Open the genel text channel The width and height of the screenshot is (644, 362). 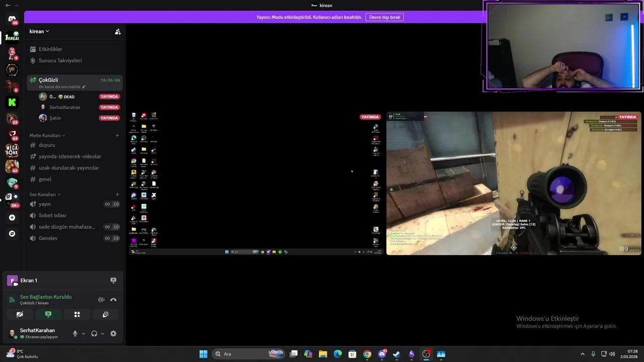(74, 179)
